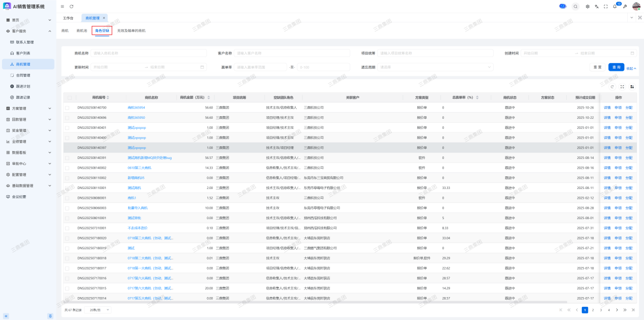Check the select-all checkbox in table header
Viewport: 644px width, 320px height.
[69, 97]
